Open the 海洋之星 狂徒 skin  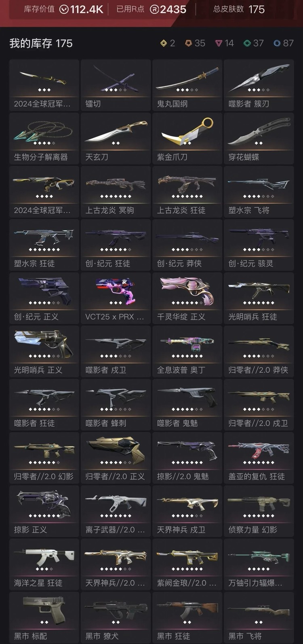(44, 565)
